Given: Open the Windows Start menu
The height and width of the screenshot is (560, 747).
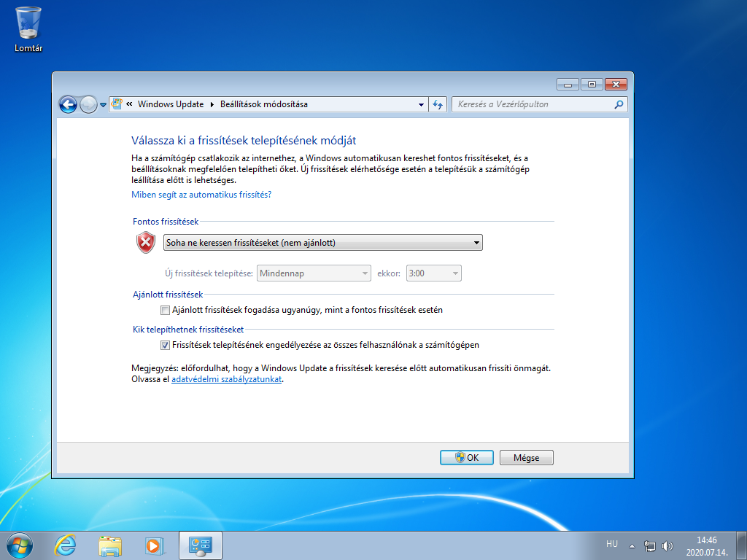Looking at the screenshot, I should (x=20, y=545).
